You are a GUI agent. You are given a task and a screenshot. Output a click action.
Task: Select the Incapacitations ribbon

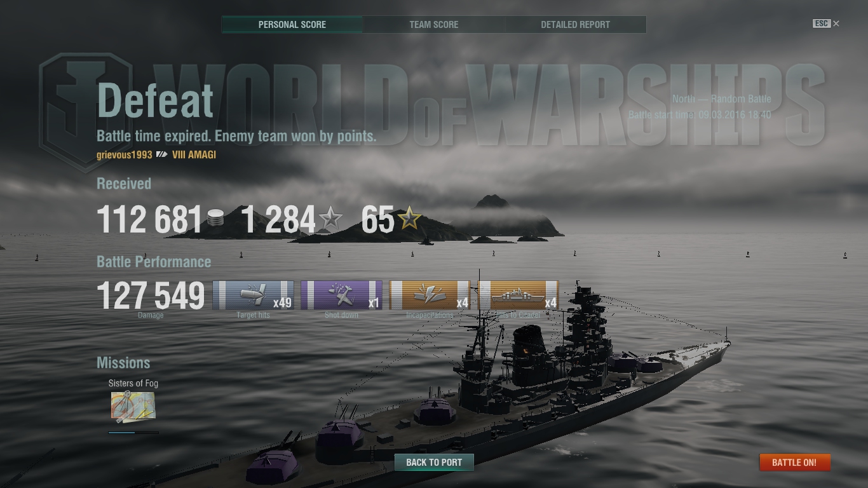tap(430, 295)
